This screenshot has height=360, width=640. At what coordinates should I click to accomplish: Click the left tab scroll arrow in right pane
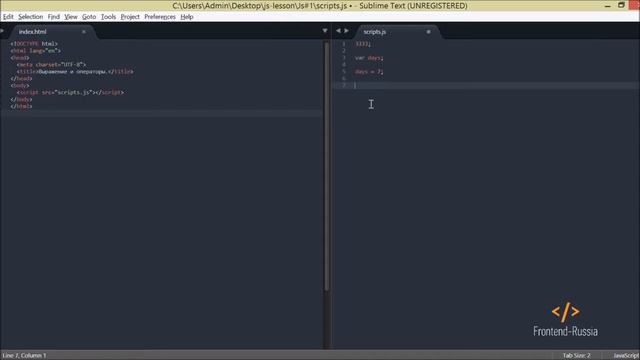[338, 31]
